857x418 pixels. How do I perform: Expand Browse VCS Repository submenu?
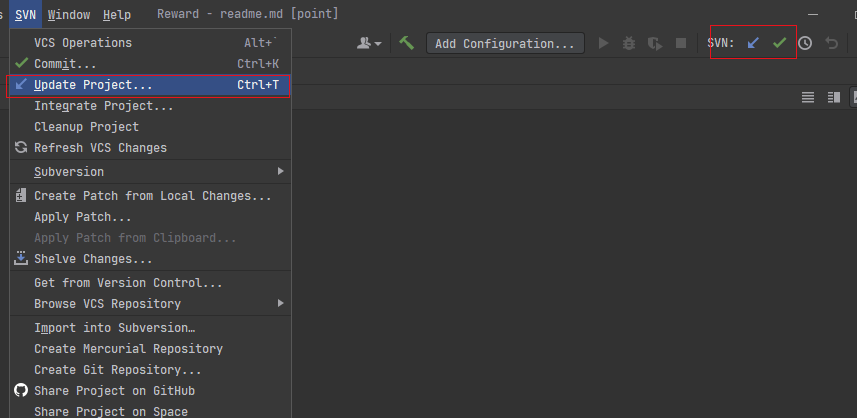(150, 303)
